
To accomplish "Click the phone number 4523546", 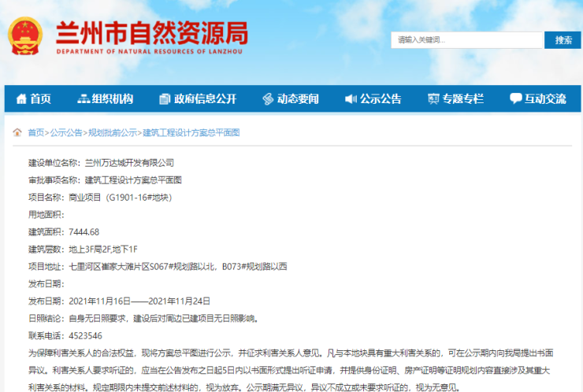I will coord(86,335).
